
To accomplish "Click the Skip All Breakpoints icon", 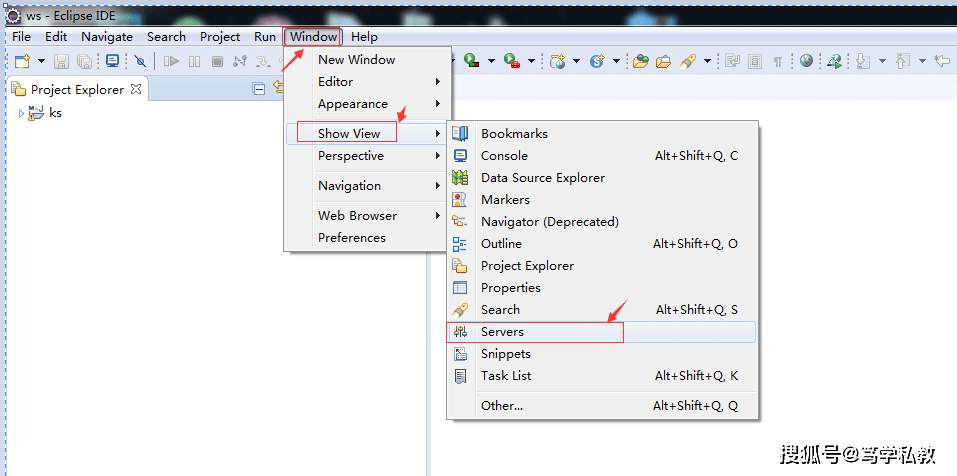I will [140, 61].
